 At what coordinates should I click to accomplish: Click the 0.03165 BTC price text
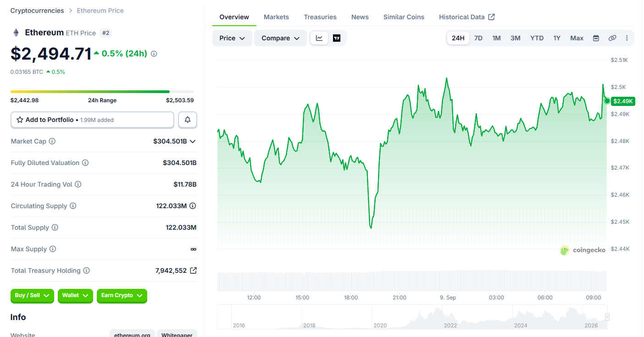pos(27,72)
